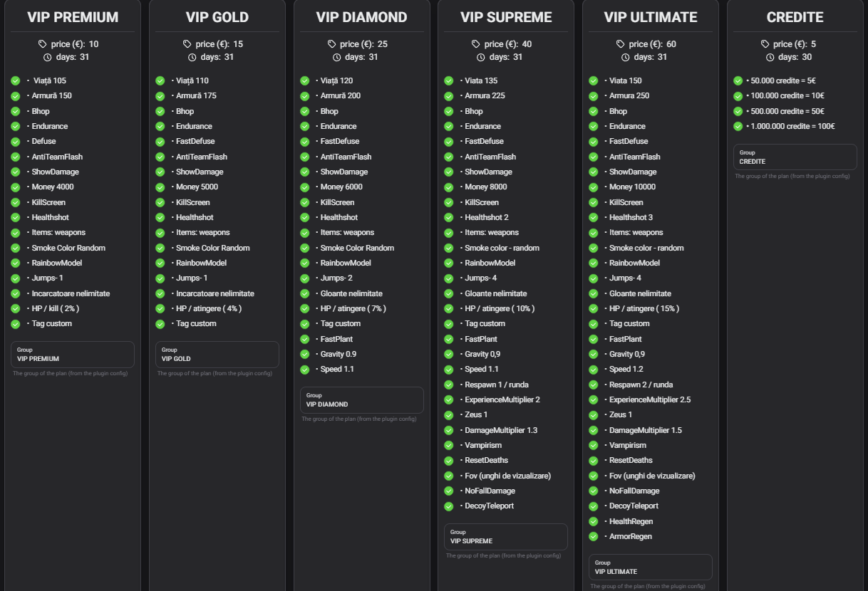Click green check beside Speed 1.1 in VIP DIAMOND
This screenshot has width=868, height=591.
305,370
